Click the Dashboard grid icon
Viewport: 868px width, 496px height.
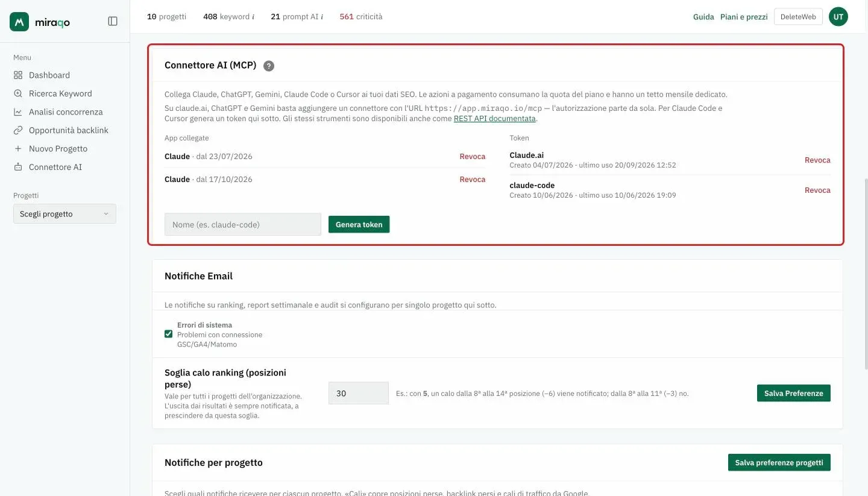[x=17, y=75]
